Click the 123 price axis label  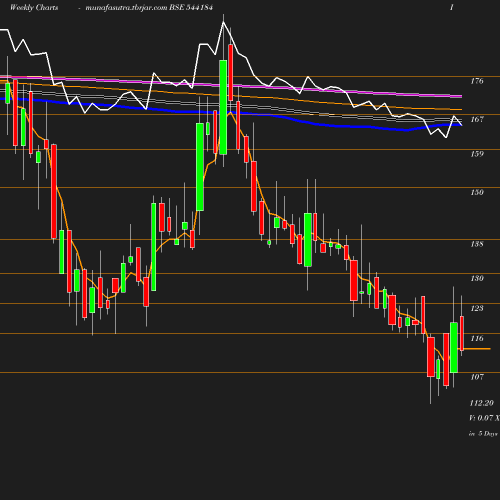click(x=477, y=308)
